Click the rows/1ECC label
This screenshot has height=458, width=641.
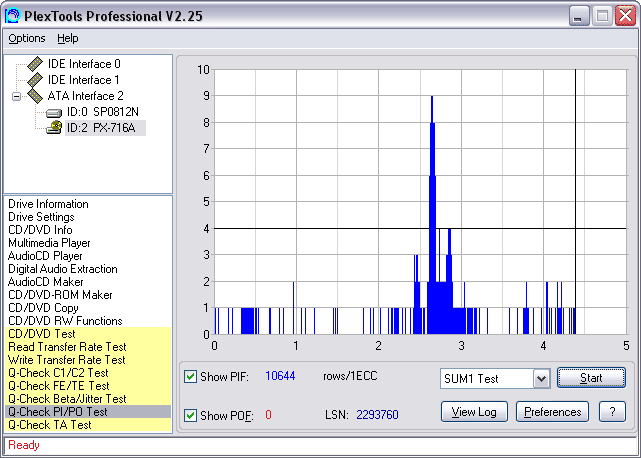(x=350, y=376)
